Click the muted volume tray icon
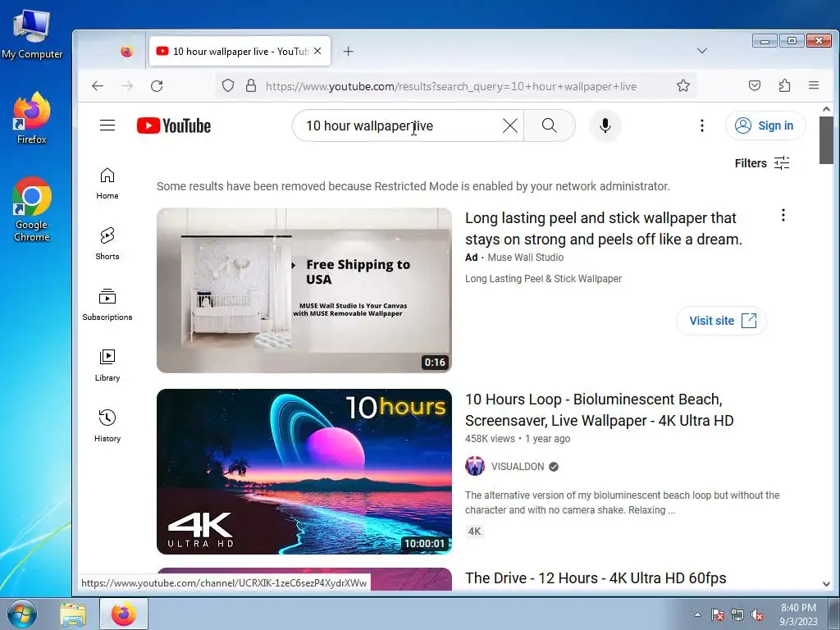840x630 pixels. point(757,615)
